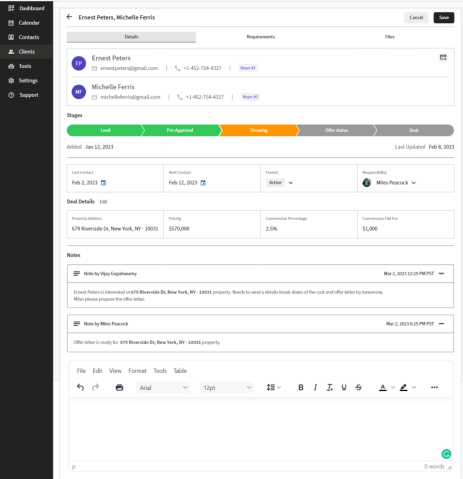Switch to the Requirements tab
463x479 pixels.
pos(261,37)
